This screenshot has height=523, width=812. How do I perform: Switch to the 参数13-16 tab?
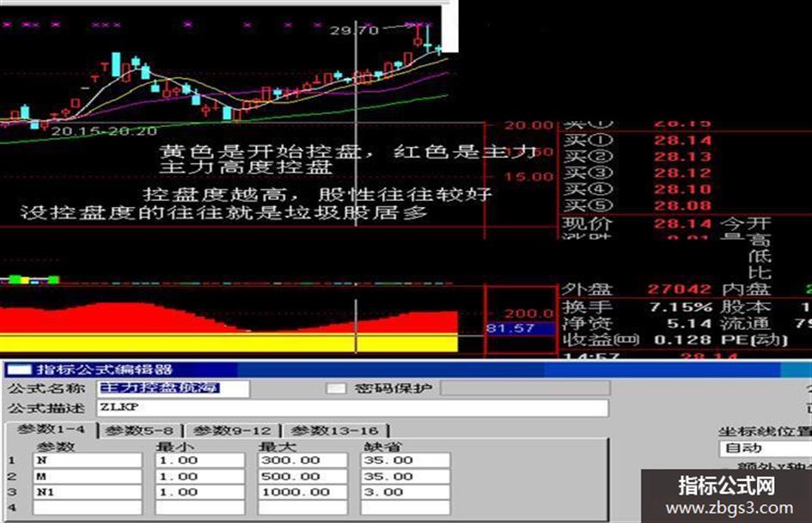(x=334, y=431)
